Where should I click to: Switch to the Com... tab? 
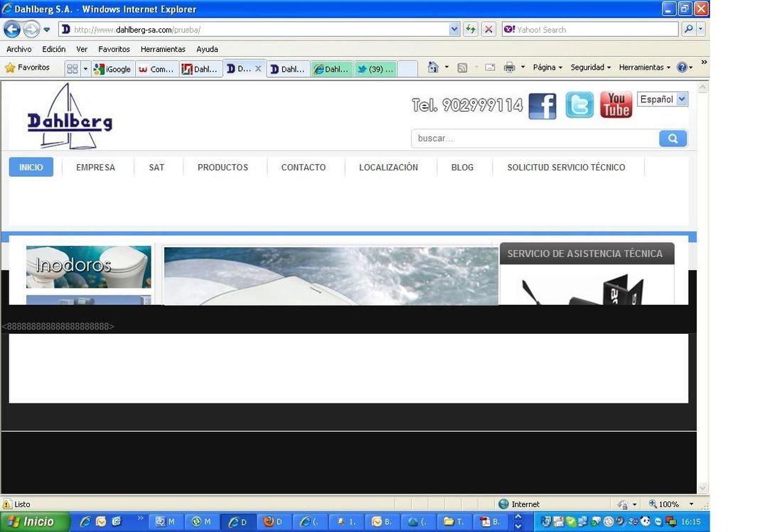point(156,69)
